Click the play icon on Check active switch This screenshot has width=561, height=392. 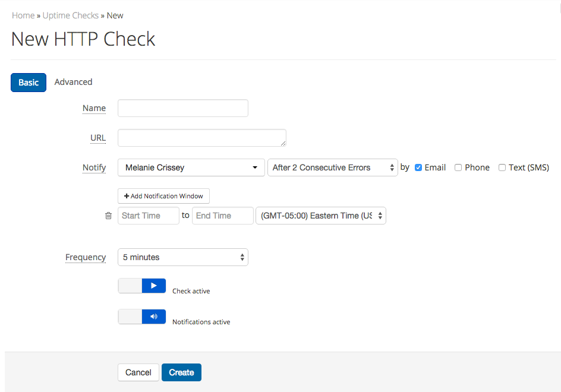154,286
